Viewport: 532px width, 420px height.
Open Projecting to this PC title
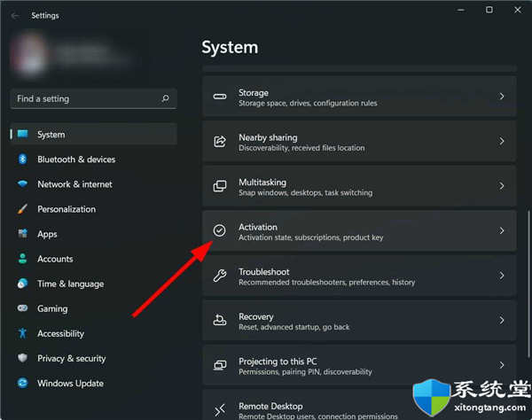[x=278, y=362]
